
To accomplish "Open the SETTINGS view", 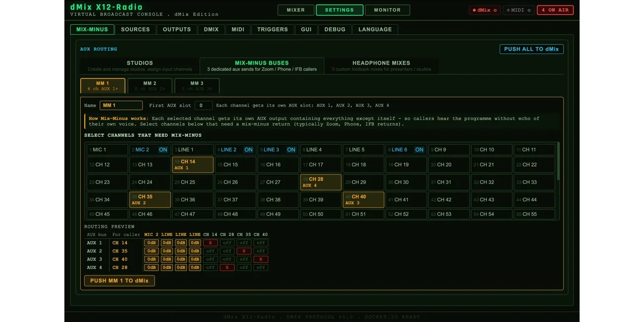I will point(339,10).
